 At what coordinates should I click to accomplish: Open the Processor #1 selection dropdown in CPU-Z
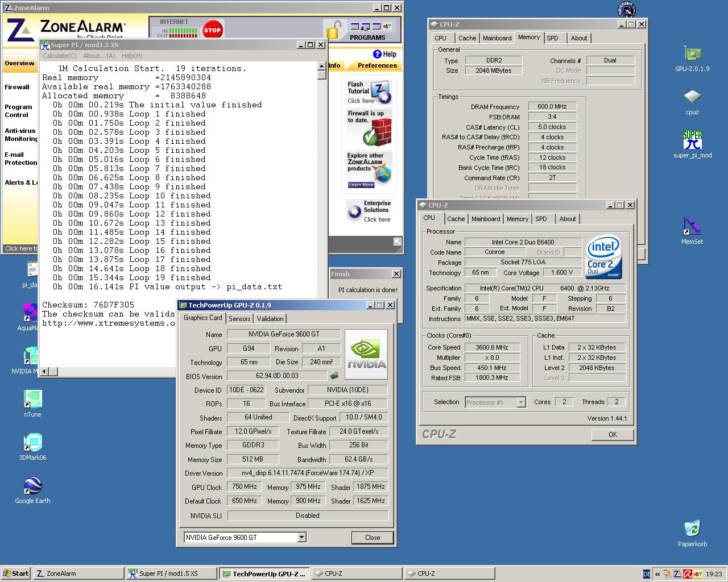[521, 402]
